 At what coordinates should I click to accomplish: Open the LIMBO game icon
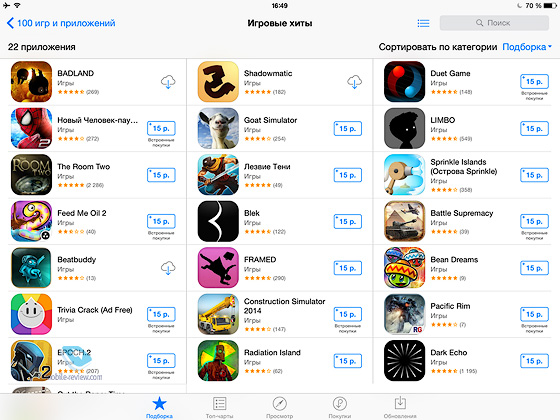(x=404, y=128)
